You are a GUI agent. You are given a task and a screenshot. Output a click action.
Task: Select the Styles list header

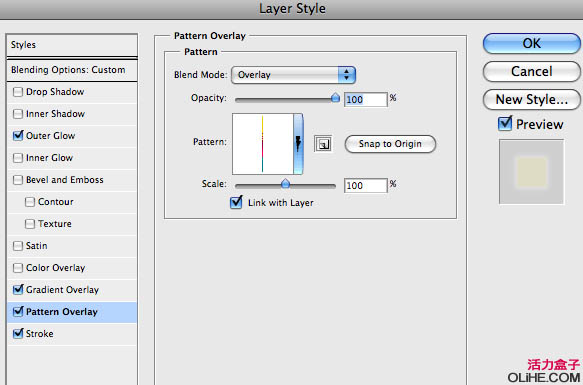click(x=72, y=45)
